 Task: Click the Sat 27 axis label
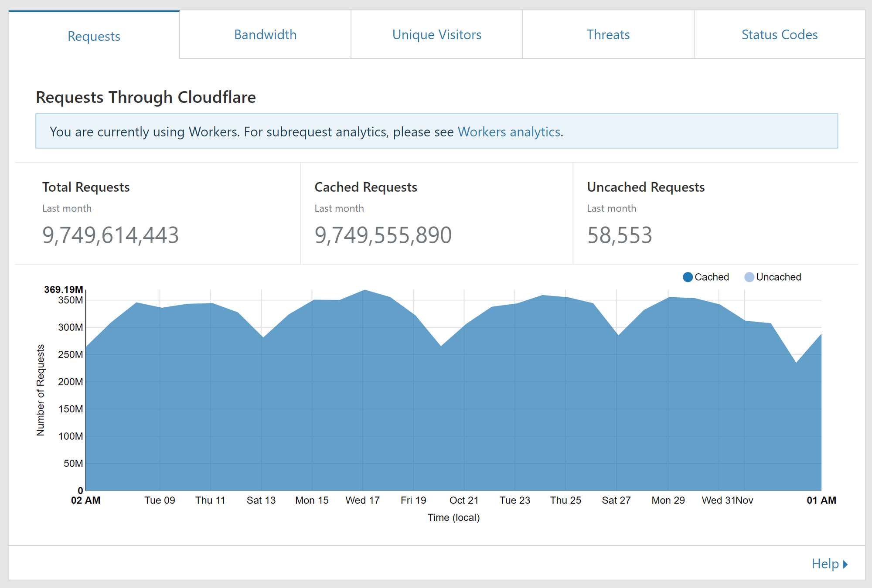click(x=616, y=500)
